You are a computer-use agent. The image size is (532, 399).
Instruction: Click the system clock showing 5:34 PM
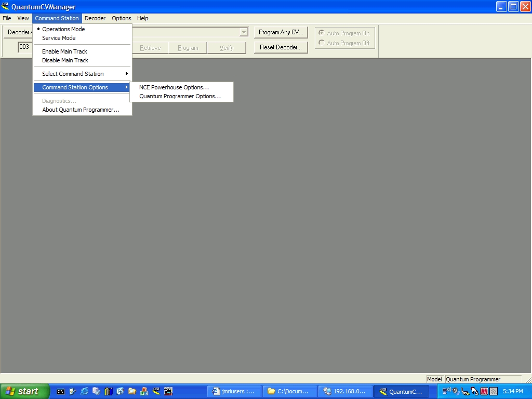pyautogui.click(x=513, y=392)
